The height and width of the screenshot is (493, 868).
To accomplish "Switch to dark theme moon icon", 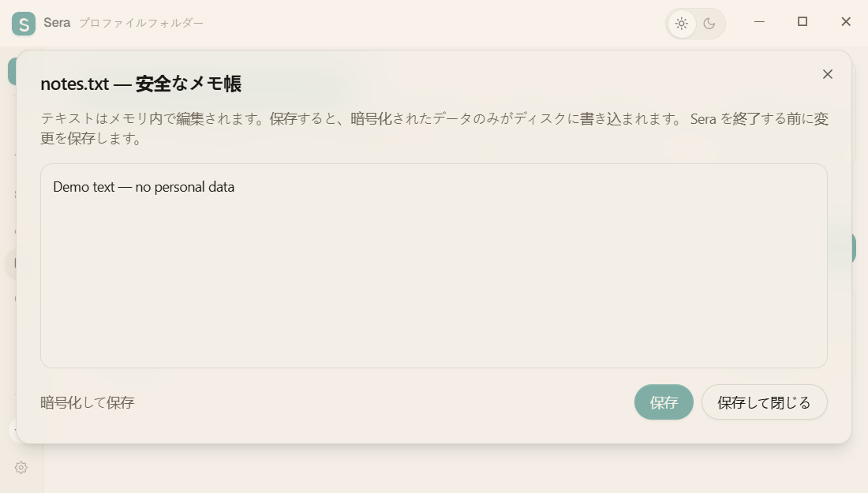I will (x=709, y=24).
